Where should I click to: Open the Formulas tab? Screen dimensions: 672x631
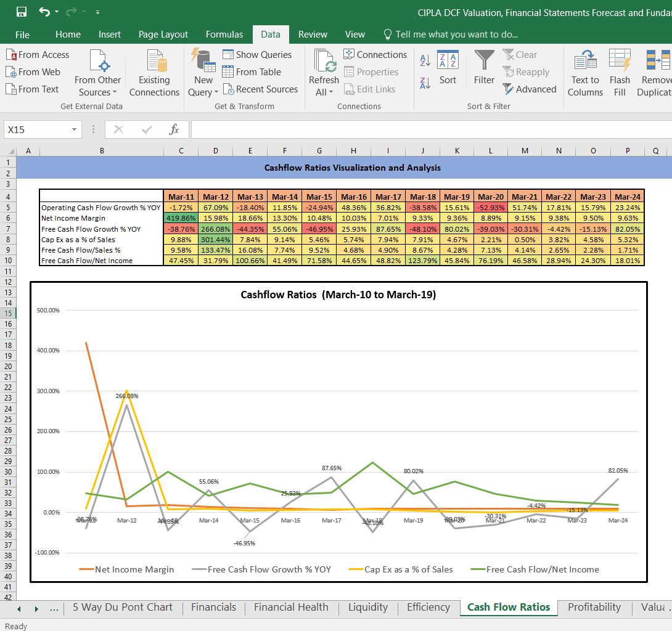[224, 35]
